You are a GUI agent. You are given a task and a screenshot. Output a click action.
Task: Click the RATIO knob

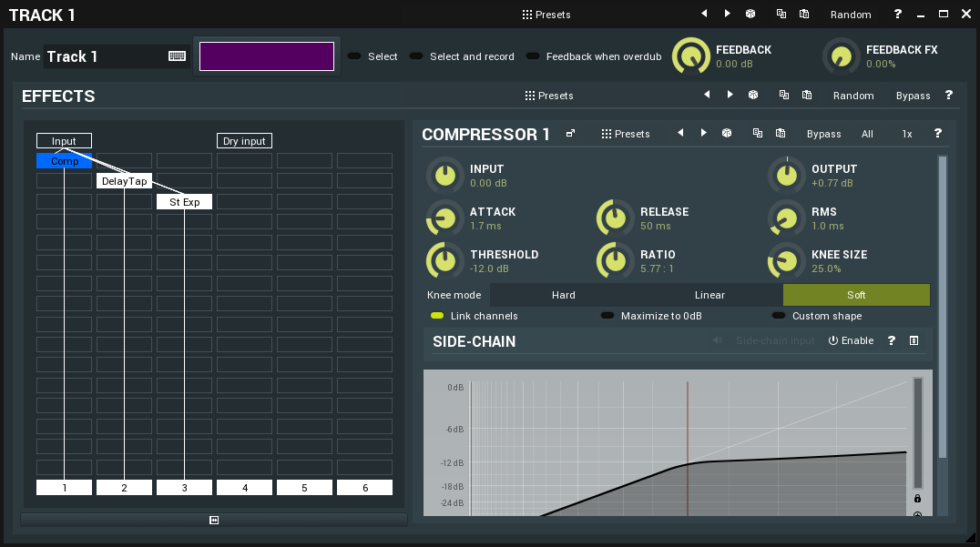pos(616,261)
